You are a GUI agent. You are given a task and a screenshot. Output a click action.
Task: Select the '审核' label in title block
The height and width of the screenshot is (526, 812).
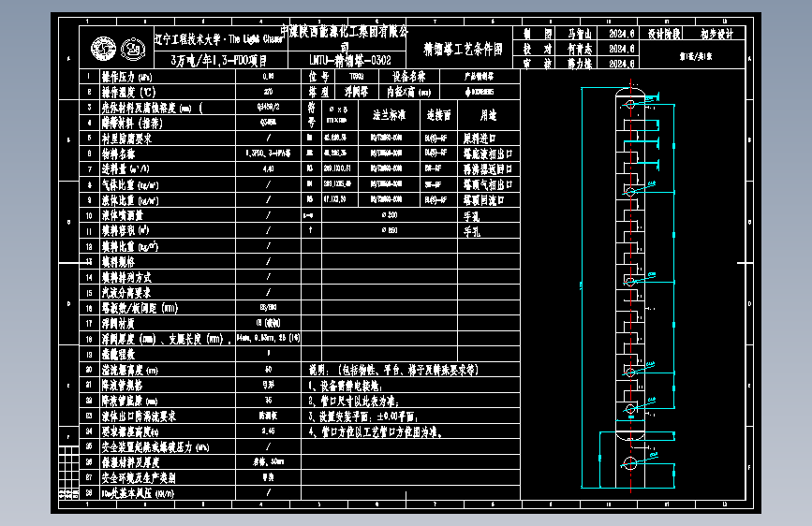pyautogui.click(x=537, y=63)
